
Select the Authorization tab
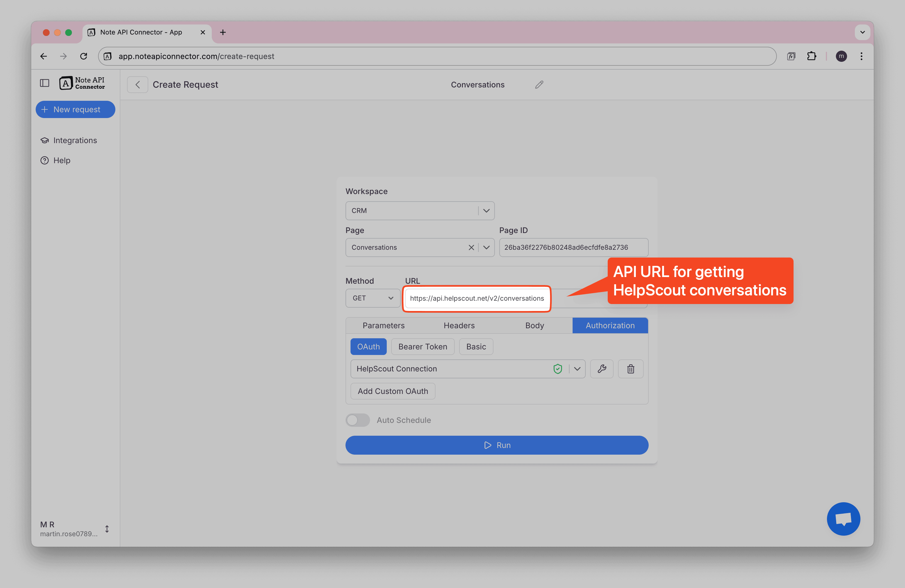coord(610,325)
